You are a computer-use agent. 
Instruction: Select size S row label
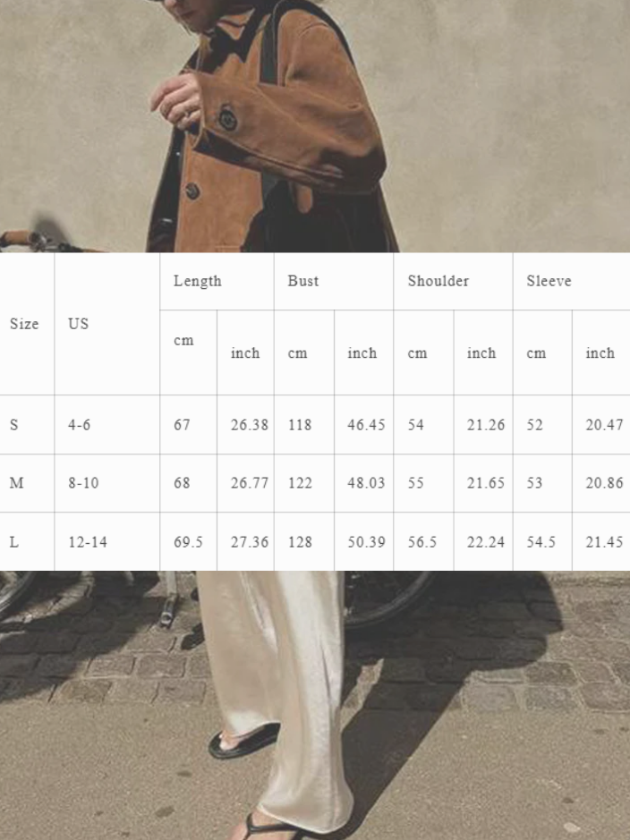pos(14,425)
